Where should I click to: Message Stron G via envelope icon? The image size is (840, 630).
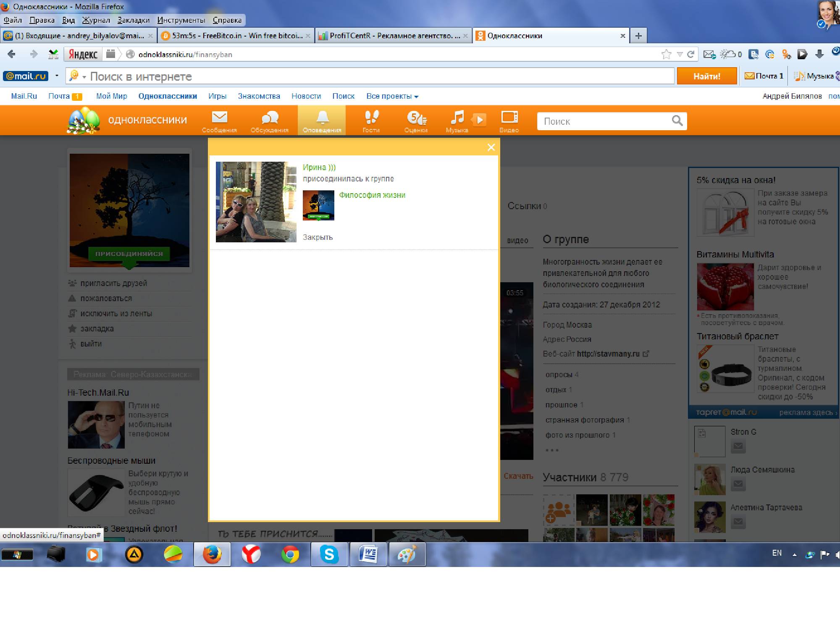pyautogui.click(x=738, y=446)
